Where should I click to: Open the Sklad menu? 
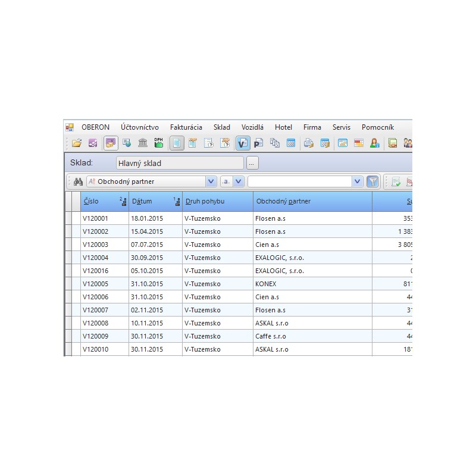point(221,127)
